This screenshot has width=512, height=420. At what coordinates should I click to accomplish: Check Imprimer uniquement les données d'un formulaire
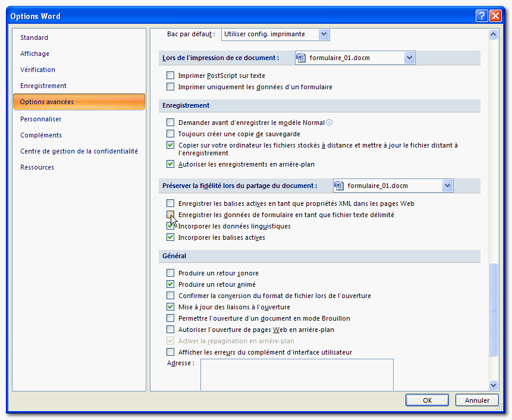pyautogui.click(x=170, y=86)
